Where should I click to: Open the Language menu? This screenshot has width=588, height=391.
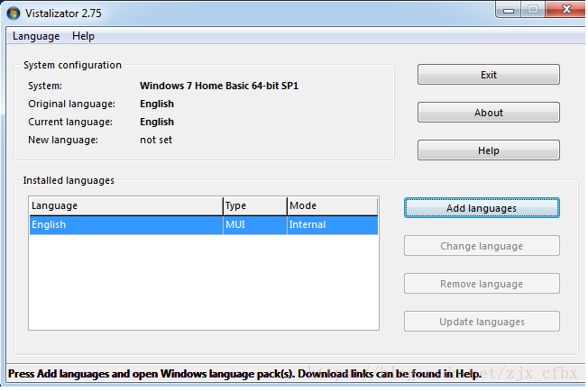tap(36, 36)
